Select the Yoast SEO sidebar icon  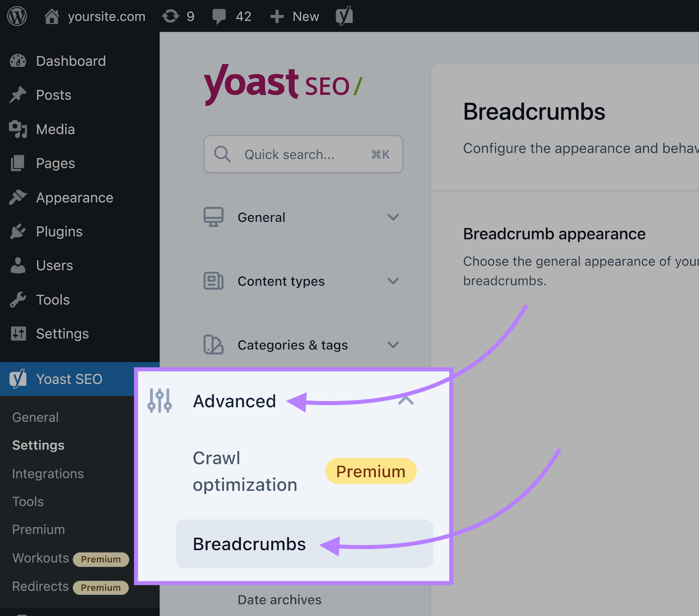[17, 379]
